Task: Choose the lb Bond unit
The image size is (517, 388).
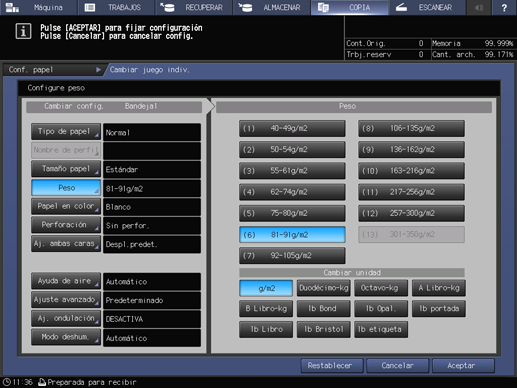Action: pos(324,309)
